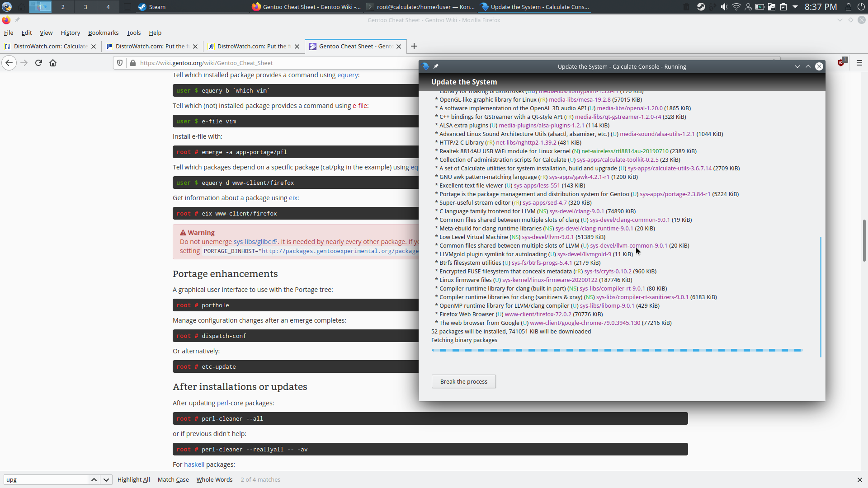Click Break the process button

464,381
